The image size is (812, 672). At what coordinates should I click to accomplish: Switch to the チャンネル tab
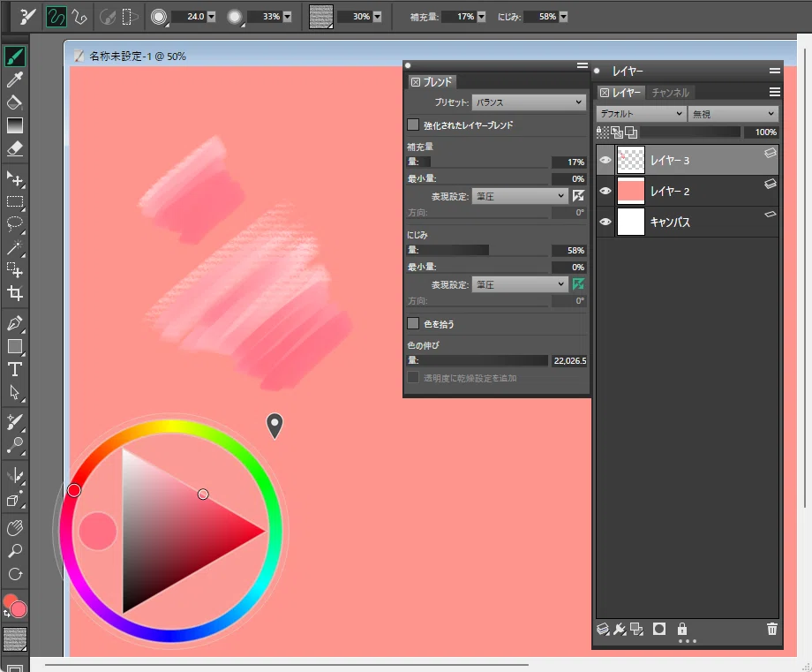670,92
